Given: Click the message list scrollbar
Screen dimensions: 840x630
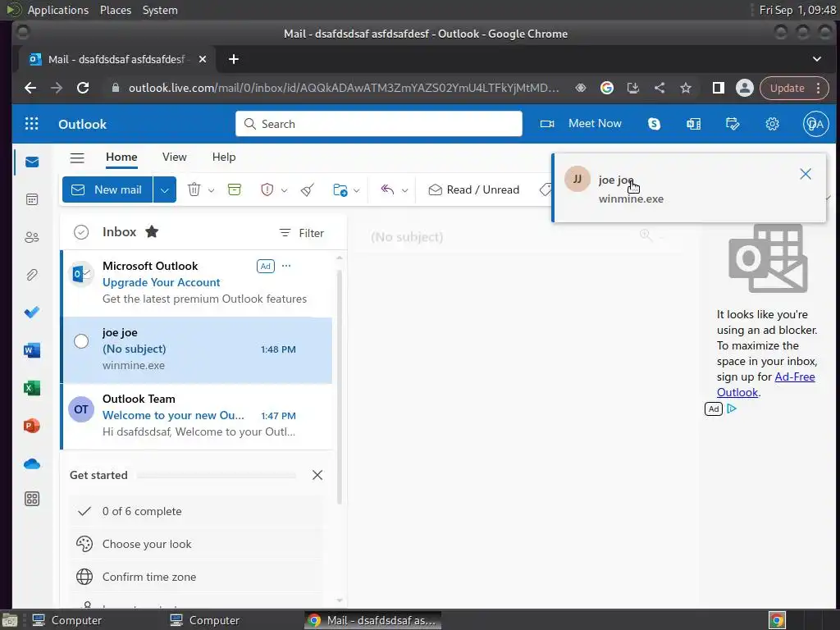Looking at the screenshot, I should coord(339,386).
